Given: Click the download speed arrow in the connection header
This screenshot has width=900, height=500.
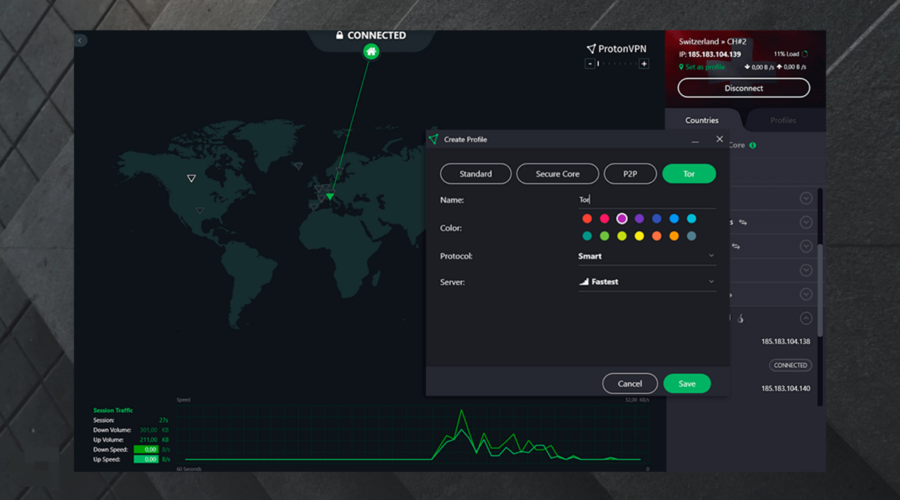Looking at the screenshot, I should tap(747, 67).
